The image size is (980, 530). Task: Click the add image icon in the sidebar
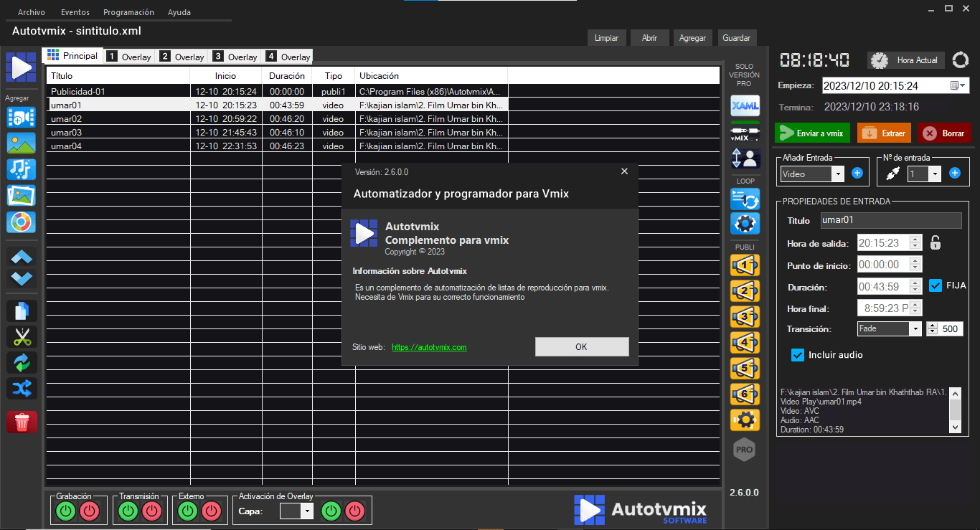pos(21,143)
